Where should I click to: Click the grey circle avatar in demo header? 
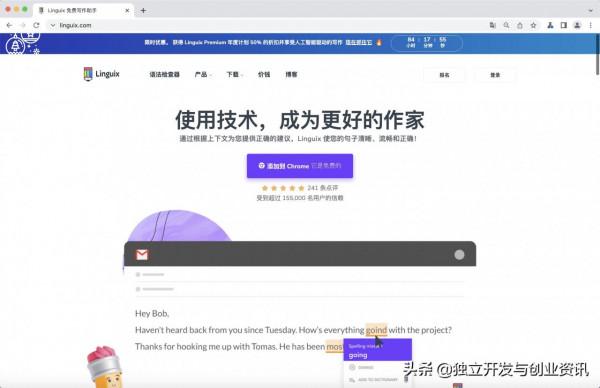pyautogui.click(x=459, y=254)
